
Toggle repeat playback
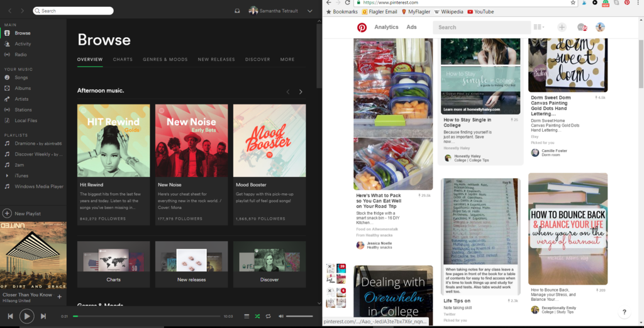(268, 316)
